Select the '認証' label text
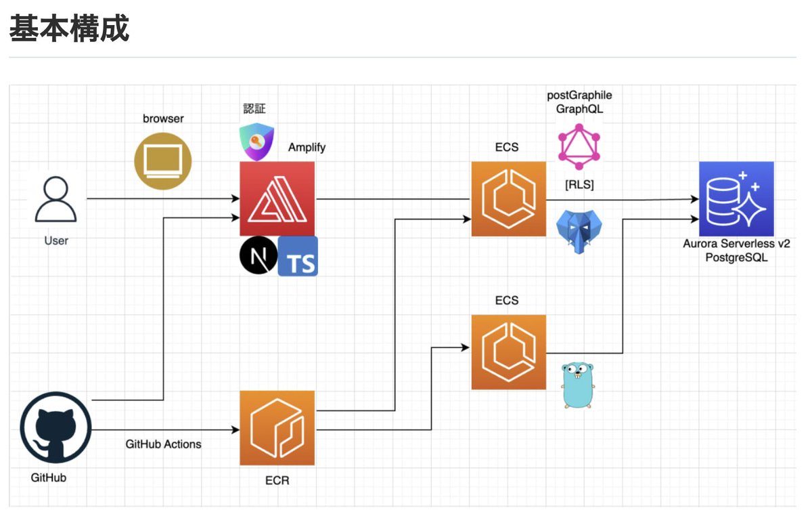The height and width of the screenshot is (512, 812). pyautogui.click(x=256, y=108)
